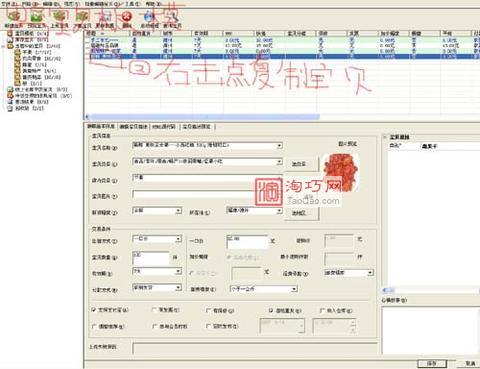Click the 下载宝贝 (download items) toolbar icon
The image size is (480, 369).
click(x=82, y=17)
